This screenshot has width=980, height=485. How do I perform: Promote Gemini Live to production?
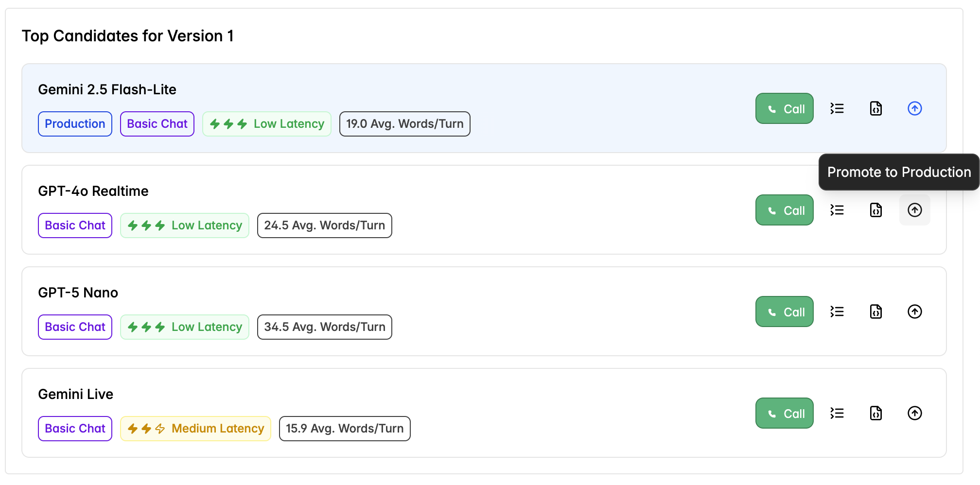(x=915, y=413)
